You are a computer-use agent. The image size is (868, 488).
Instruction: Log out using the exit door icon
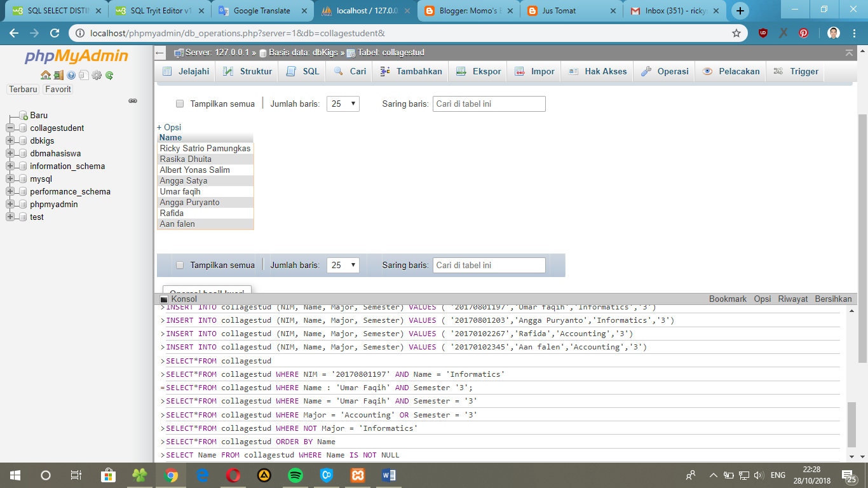click(x=58, y=75)
